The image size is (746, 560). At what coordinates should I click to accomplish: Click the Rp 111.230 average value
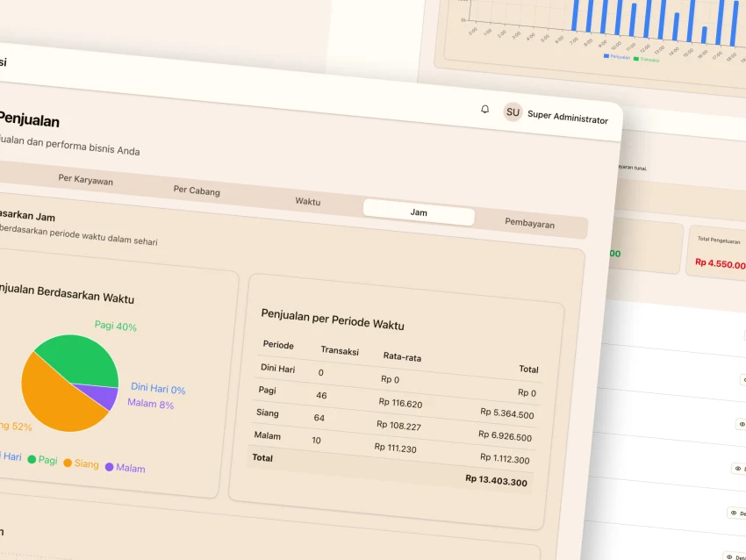(x=395, y=448)
